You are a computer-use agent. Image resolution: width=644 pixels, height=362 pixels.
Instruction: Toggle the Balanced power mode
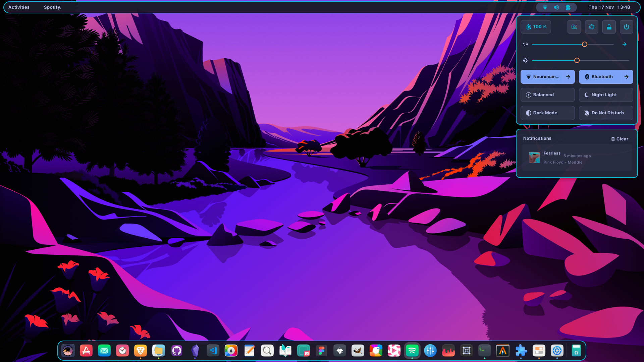[548, 95]
